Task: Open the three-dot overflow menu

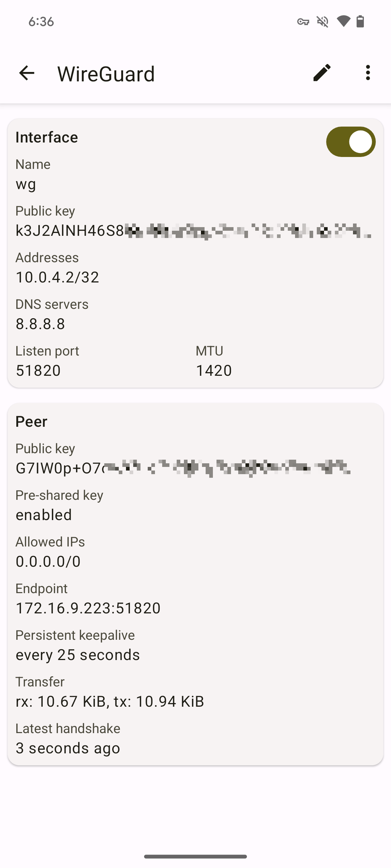Action: tap(368, 73)
